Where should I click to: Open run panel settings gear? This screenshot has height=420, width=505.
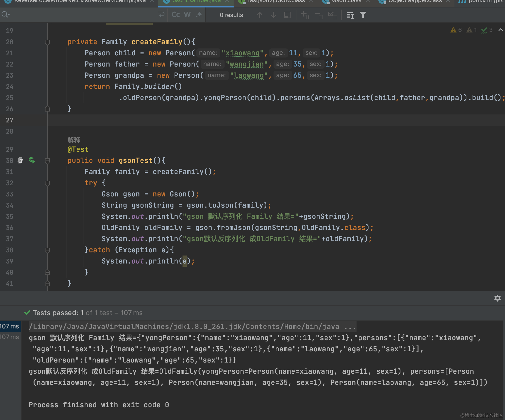[497, 298]
